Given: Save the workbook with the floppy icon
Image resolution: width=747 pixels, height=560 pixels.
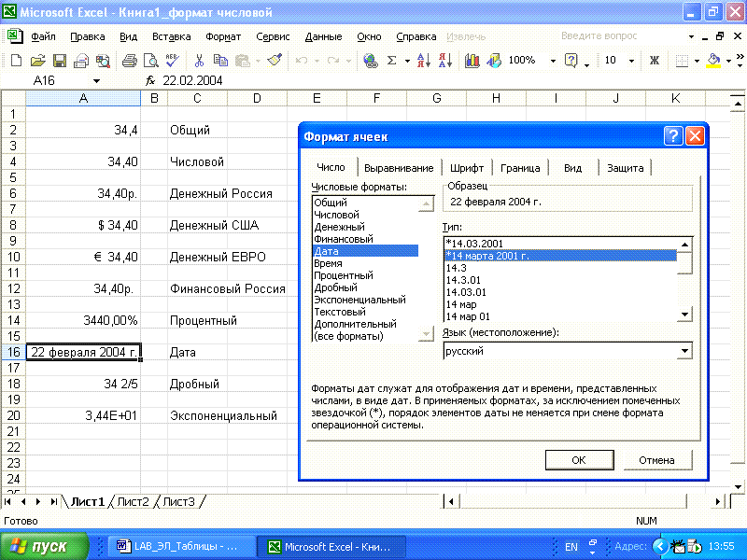Looking at the screenshot, I should click(60, 61).
